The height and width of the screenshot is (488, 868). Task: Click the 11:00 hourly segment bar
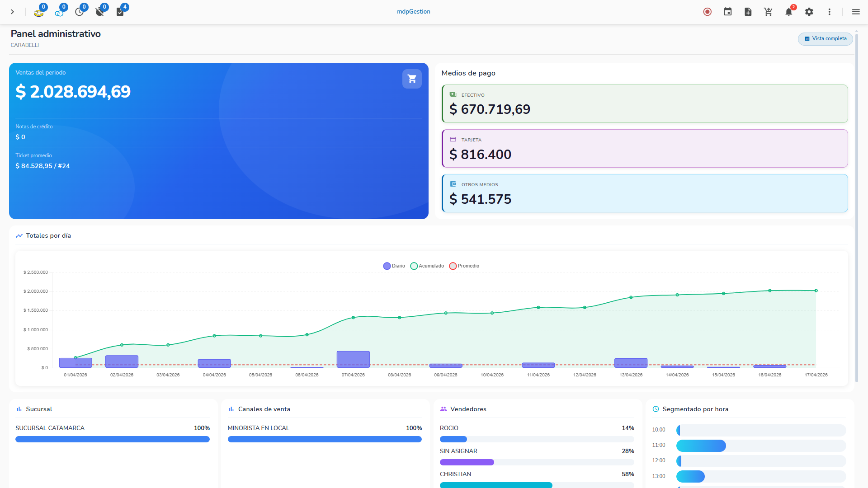click(x=701, y=446)
